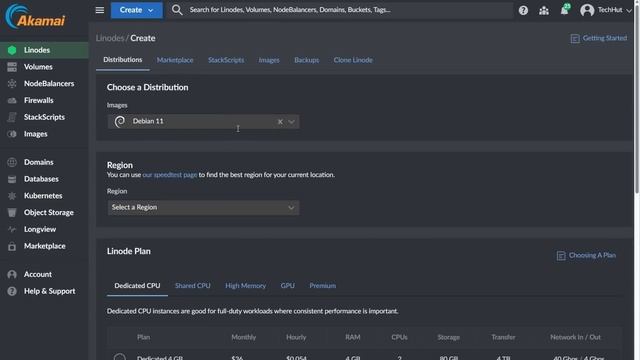Click the search magnifier icon

tap(177, 10)
